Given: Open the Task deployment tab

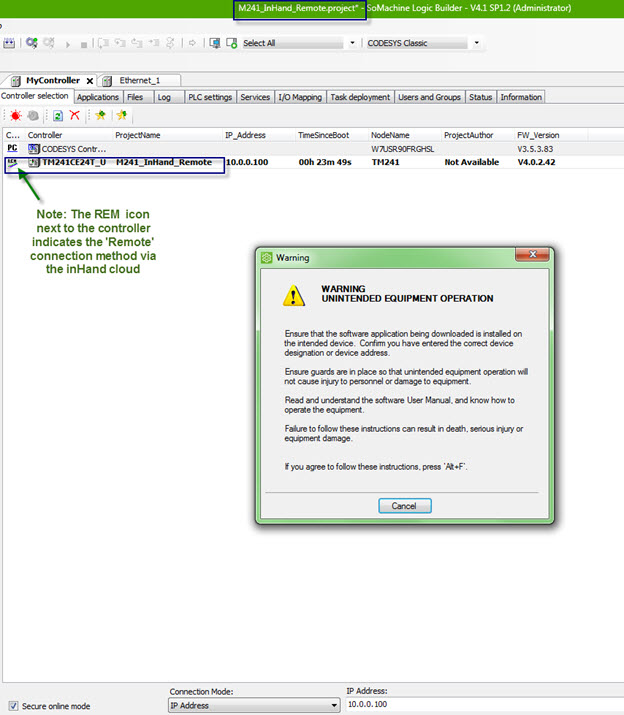Looking at the screenshot, I should (360, 97).
